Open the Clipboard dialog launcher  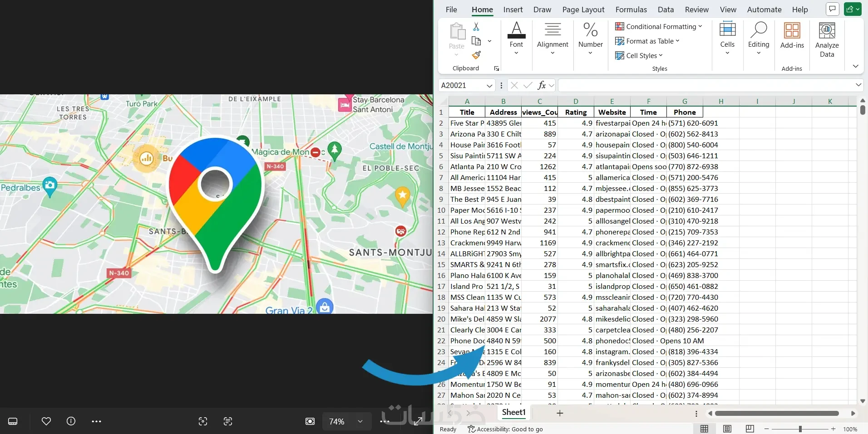(497, 68)
